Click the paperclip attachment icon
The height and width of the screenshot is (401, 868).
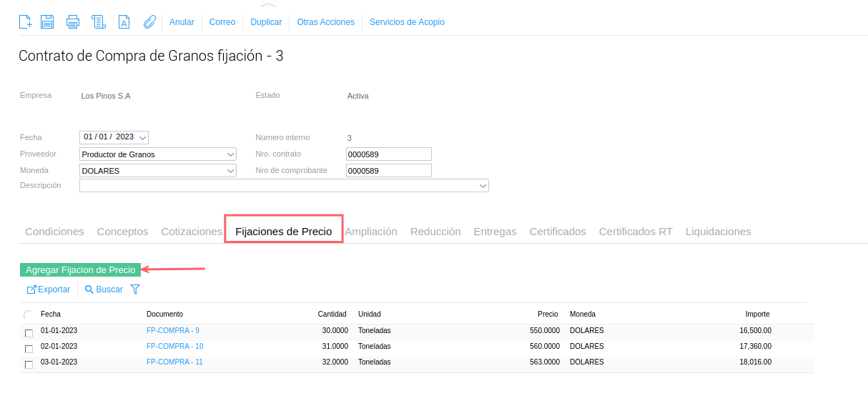149,21
